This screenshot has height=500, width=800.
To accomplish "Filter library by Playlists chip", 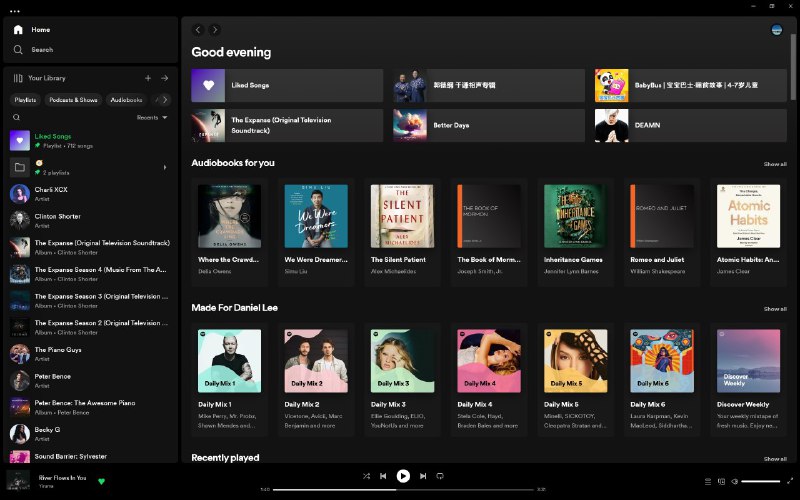I will pyautogui.click(x=26, y=100).
